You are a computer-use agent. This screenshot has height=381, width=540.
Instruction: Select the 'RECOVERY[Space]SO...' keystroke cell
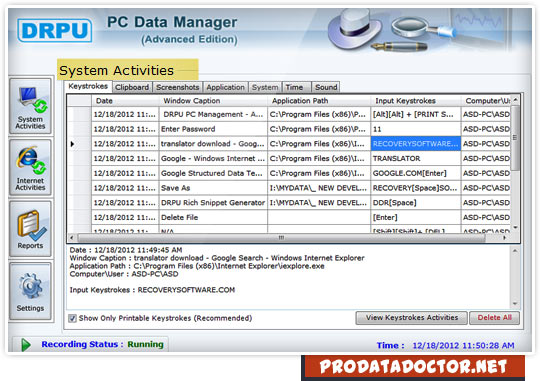416,188
